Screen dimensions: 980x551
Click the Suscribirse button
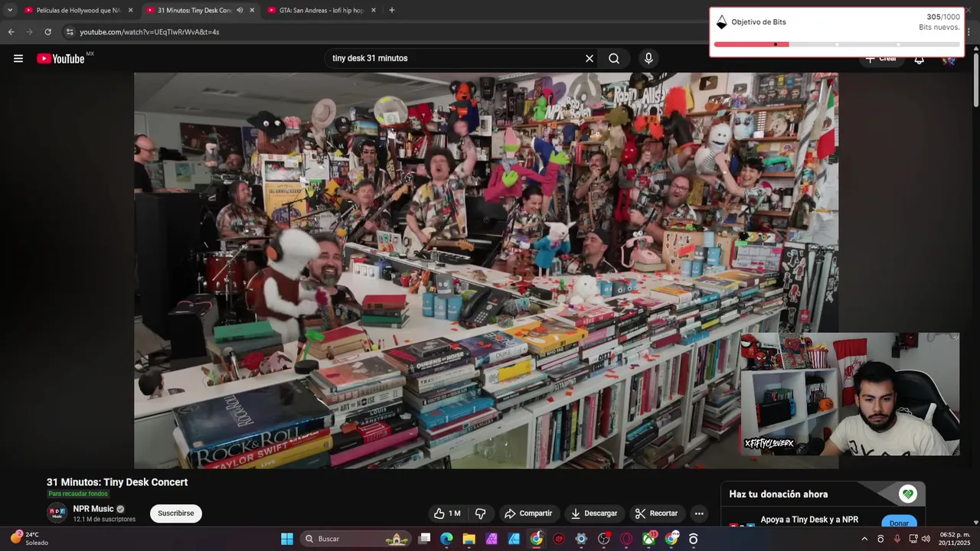coord(176,514)
